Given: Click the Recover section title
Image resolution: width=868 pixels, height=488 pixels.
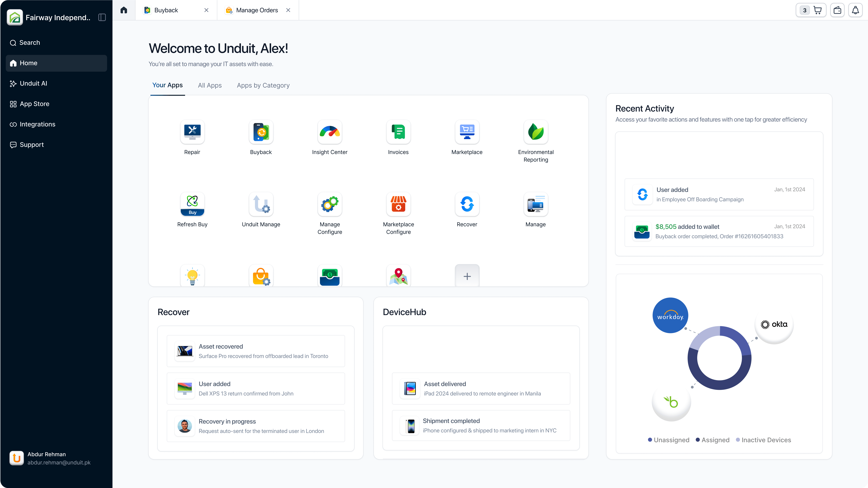Looking at the screenshot, I should (x=173, y=312).
